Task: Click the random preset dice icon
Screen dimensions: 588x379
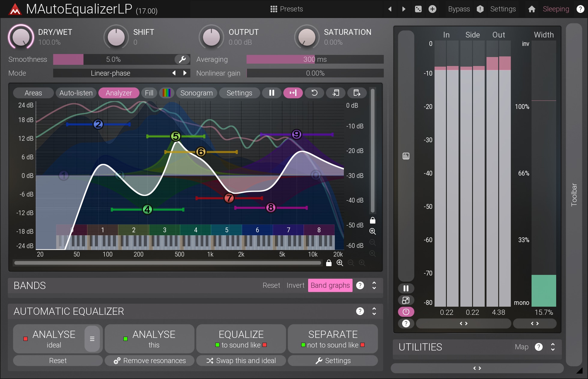Action: point(418,9)
